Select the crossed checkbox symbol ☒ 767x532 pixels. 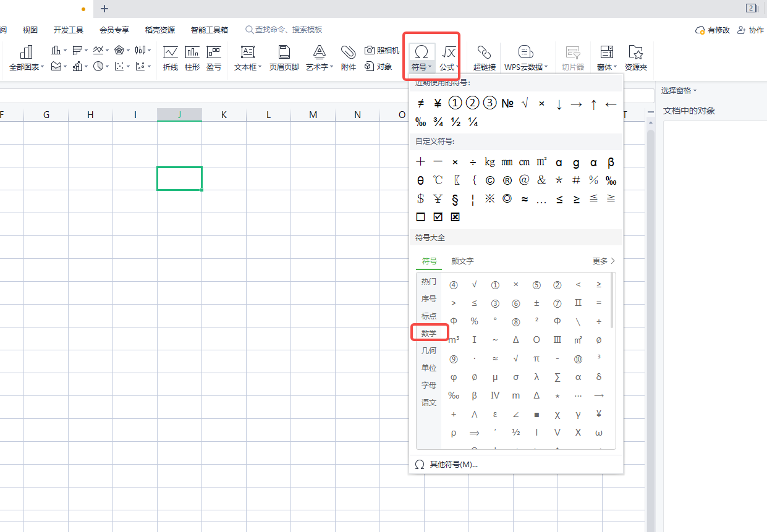[455, 217]
